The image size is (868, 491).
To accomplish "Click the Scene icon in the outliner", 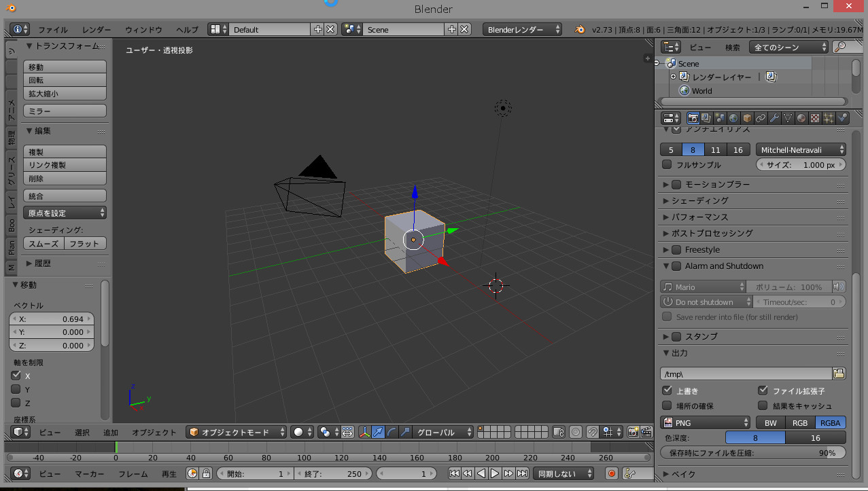I will (x=671, y=63).
